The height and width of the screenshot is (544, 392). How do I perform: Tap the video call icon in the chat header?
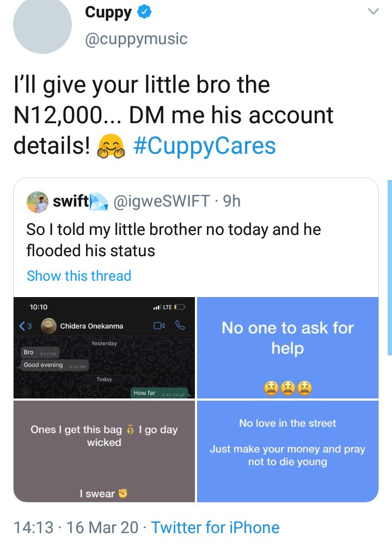tap(159, 326)
